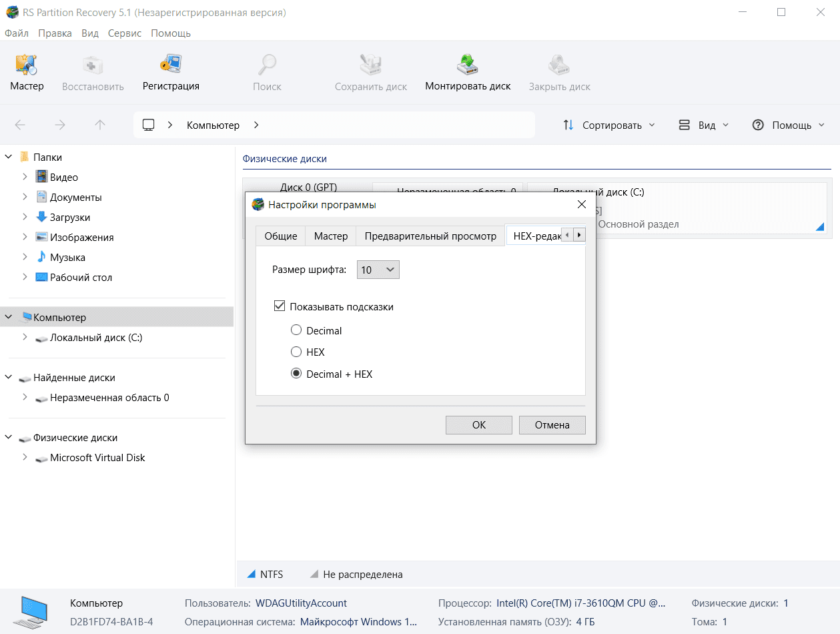Select the Документы folder in tree
The width and height of the screenshot is (840, 634).
[x=76, y=198]
